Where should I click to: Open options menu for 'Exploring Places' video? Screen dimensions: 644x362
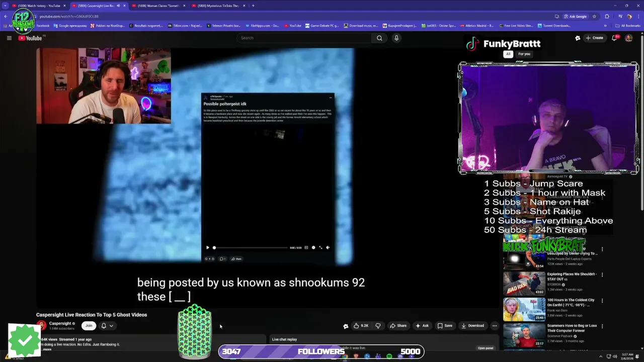[x=602, y=275]
